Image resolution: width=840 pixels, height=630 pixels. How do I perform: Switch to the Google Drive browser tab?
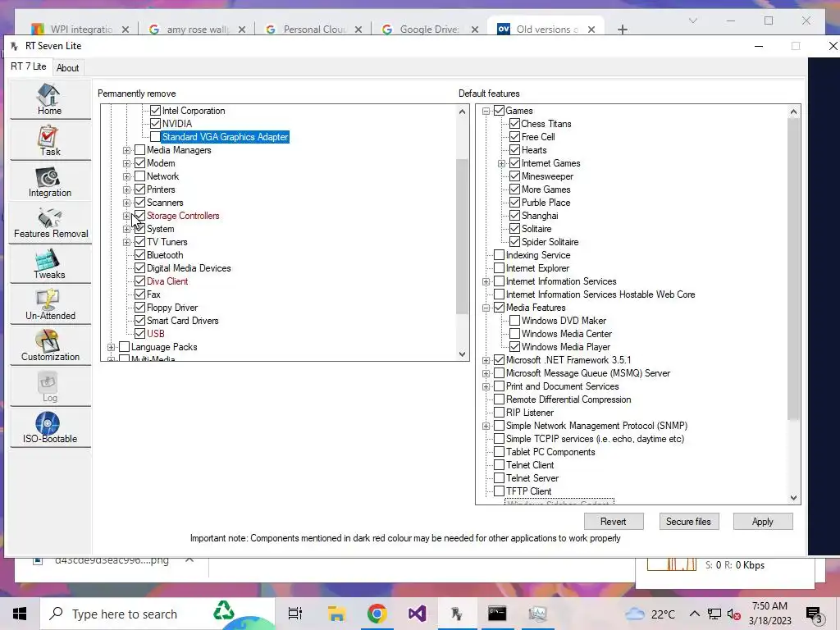[431, 29]
